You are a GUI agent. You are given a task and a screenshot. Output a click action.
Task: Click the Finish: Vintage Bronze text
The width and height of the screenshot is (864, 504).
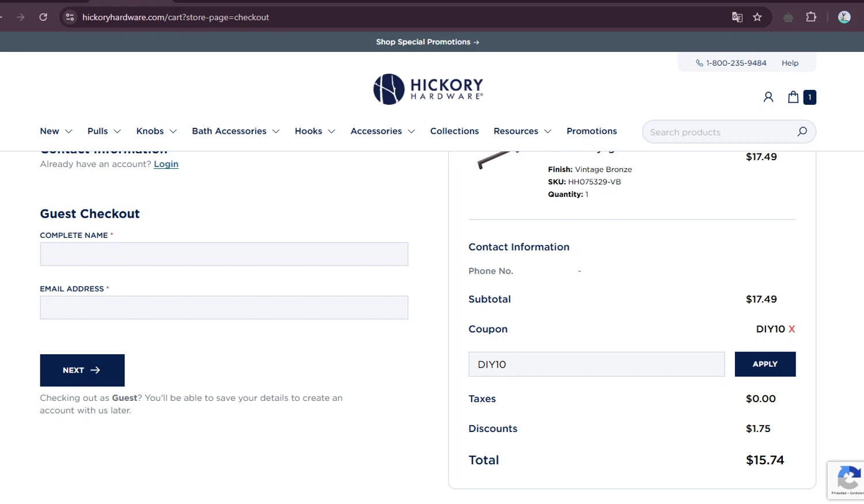(x=590, y=169)
